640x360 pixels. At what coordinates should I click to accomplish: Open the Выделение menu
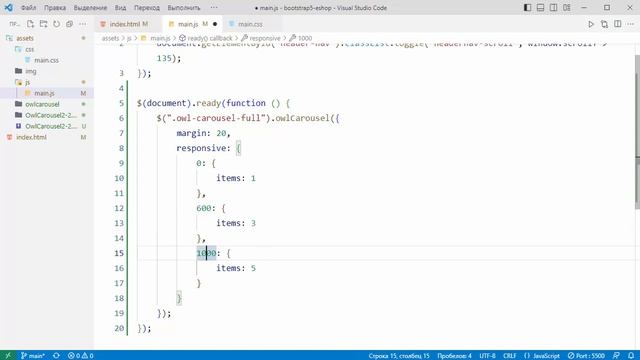tap(90, 8)
